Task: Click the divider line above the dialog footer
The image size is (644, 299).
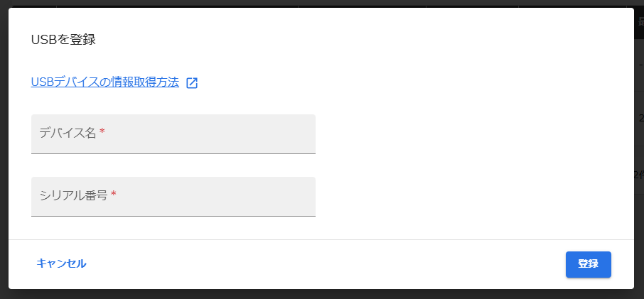Action: (x=321, y=239)
